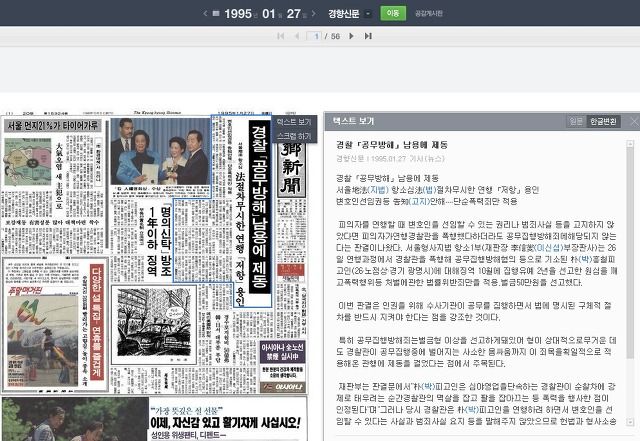The width and height of the screenshot is (640, 441).
Task: Click the 아시아나 airline advertisement
Action: 282,366
